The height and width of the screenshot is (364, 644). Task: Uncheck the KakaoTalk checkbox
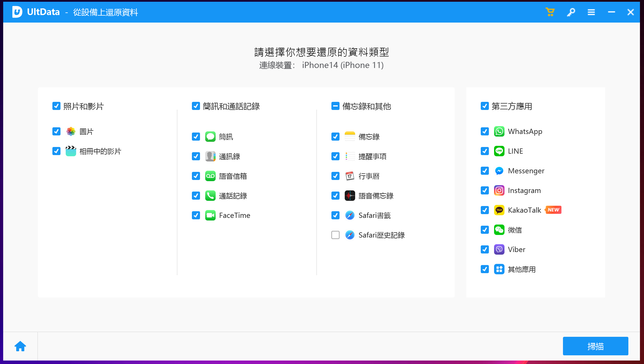point(485,210)
